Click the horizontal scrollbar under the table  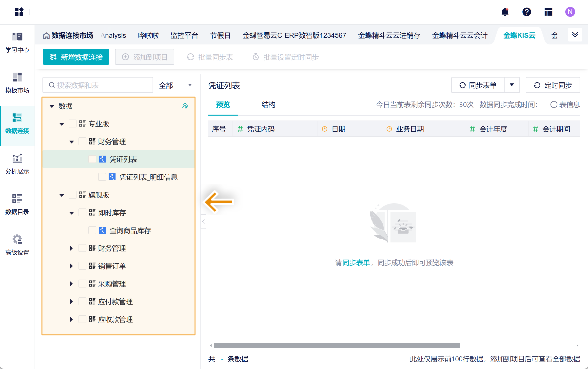[x=336, y=346]
